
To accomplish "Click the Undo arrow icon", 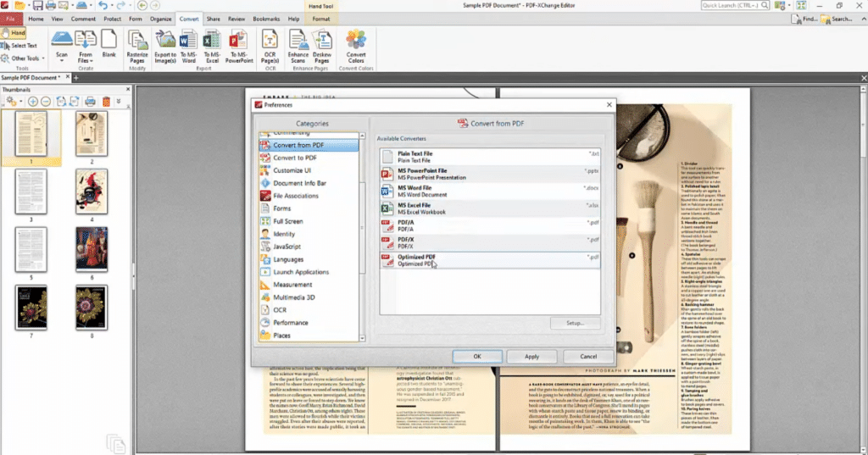I will point(103,6).
